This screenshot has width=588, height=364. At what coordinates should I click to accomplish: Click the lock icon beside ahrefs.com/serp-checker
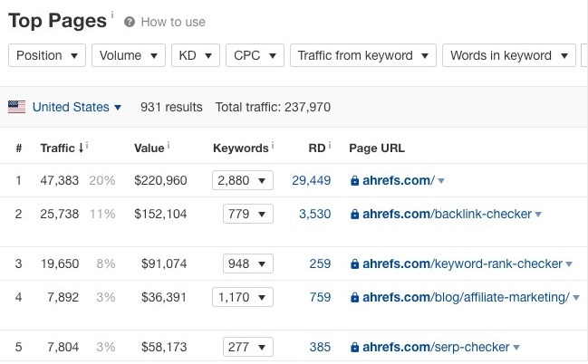tap(354, 347)
